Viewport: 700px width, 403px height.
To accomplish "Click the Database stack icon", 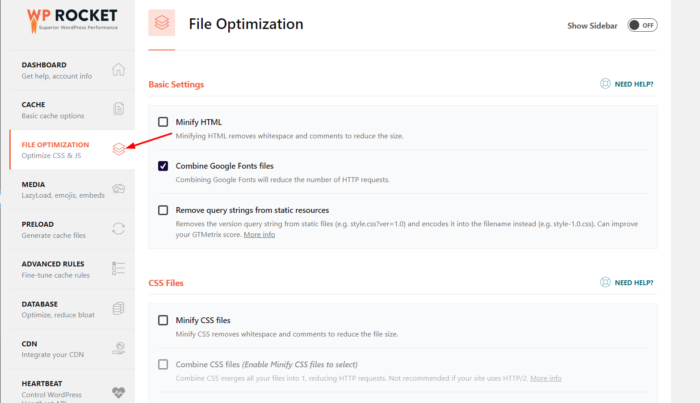I will (x=118, y=308).
